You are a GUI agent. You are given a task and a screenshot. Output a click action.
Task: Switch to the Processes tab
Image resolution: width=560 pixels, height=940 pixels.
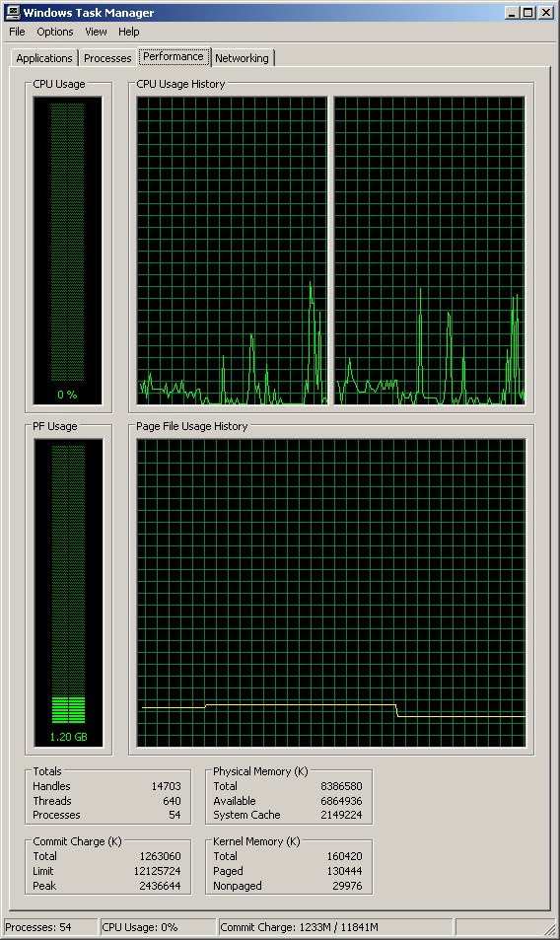coord(107,58)
